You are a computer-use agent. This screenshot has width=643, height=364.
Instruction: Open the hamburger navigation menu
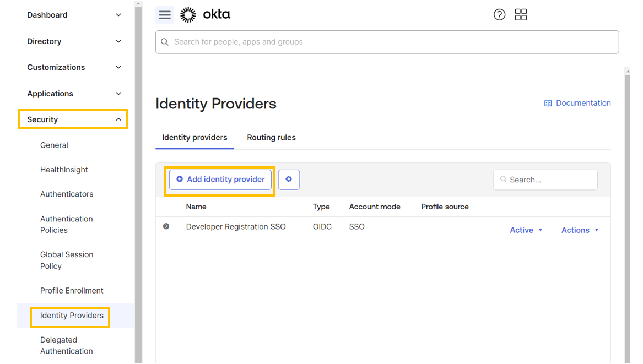click(164, 14)
